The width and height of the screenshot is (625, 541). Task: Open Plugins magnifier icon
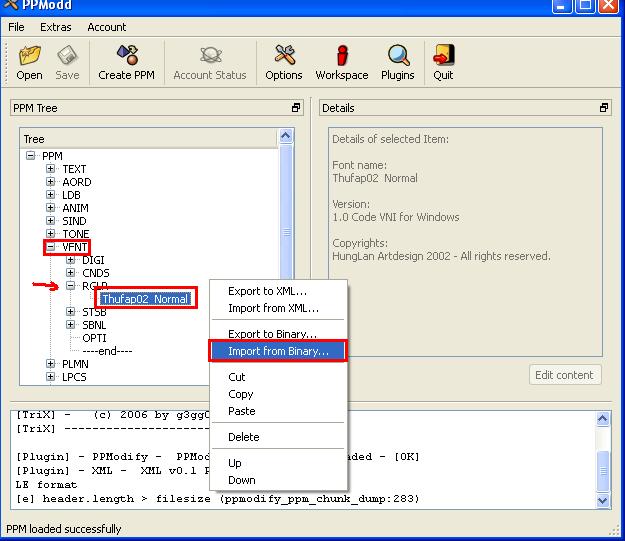point(398,63)
